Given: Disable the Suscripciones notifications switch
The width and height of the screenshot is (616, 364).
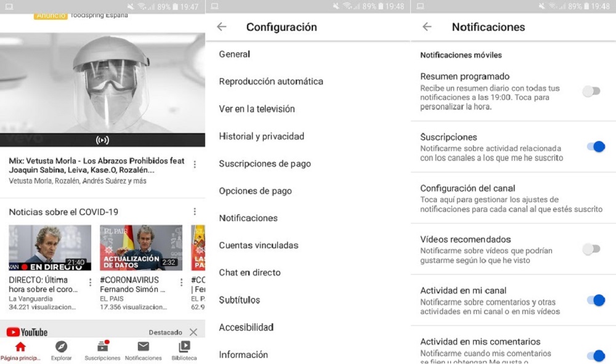Looking at the screenshot, I should pyautogui.click(x=596, y=147).
